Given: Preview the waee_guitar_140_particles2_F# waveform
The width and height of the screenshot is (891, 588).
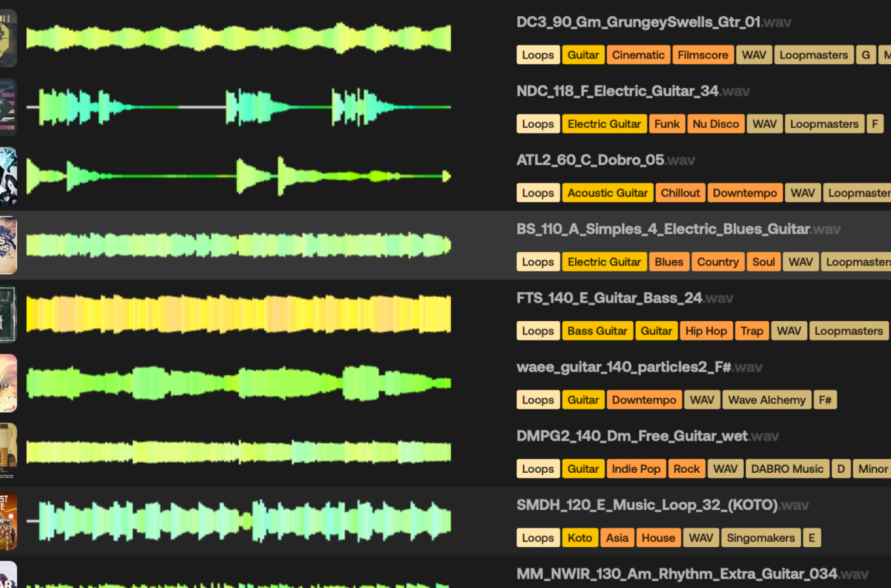Looking at the screenshot, I should (x=238, y=383).
